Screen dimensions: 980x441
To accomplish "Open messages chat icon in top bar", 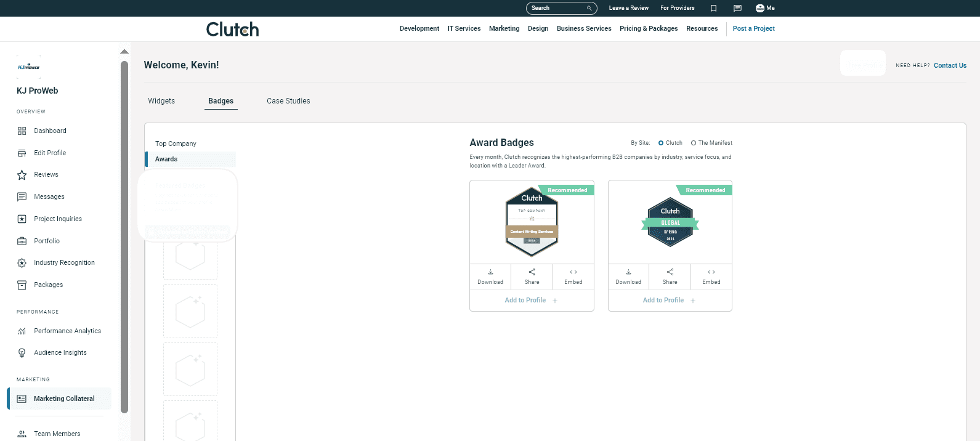I will (x=737, y=8).
